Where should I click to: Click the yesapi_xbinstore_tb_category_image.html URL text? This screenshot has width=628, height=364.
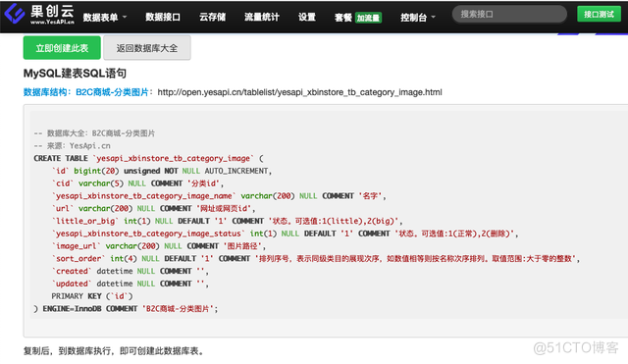pos(299,92)
